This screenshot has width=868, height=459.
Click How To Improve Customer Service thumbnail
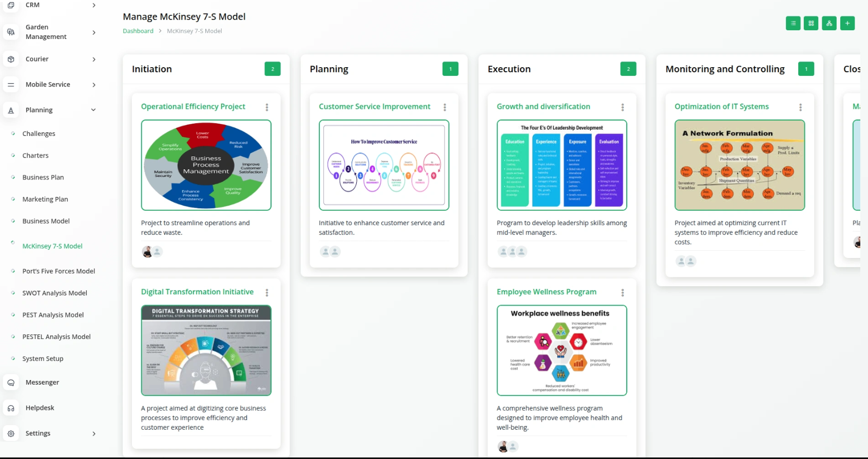point(384,165)
